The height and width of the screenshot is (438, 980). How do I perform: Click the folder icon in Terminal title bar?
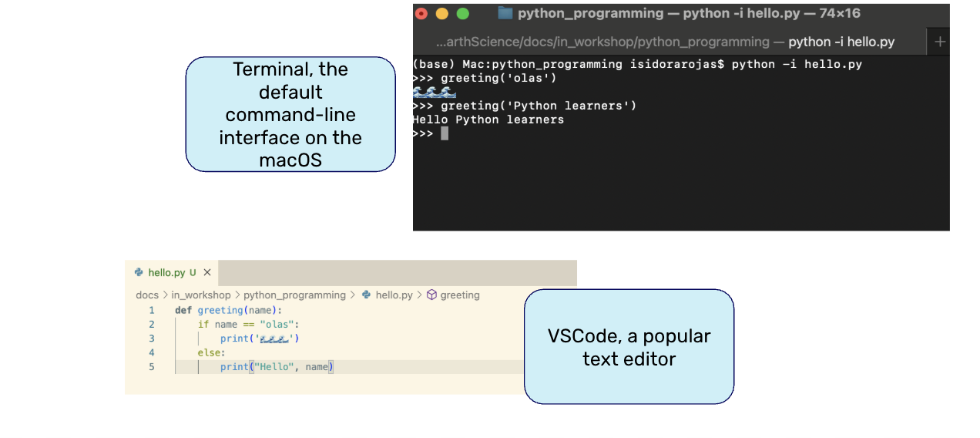505,13
